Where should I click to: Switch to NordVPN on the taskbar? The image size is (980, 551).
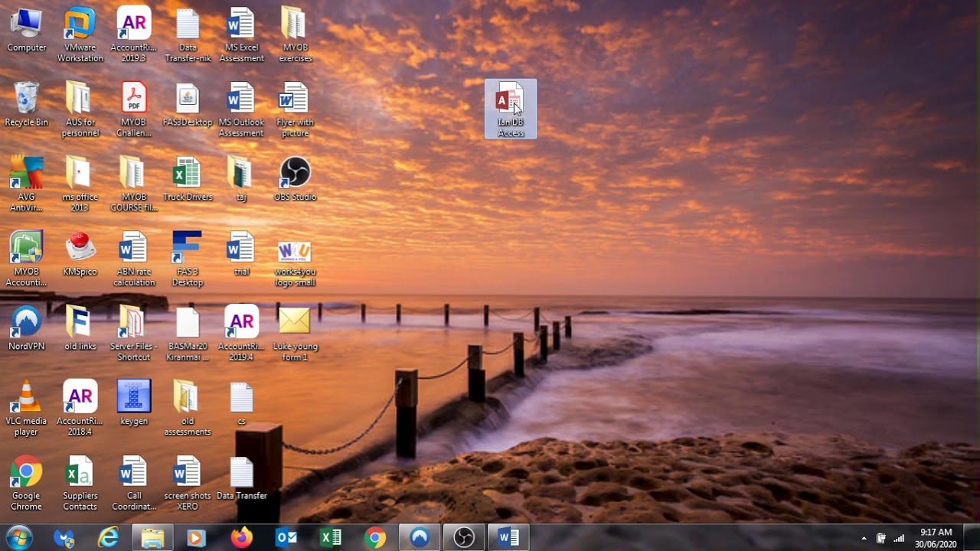coord(420,538)
